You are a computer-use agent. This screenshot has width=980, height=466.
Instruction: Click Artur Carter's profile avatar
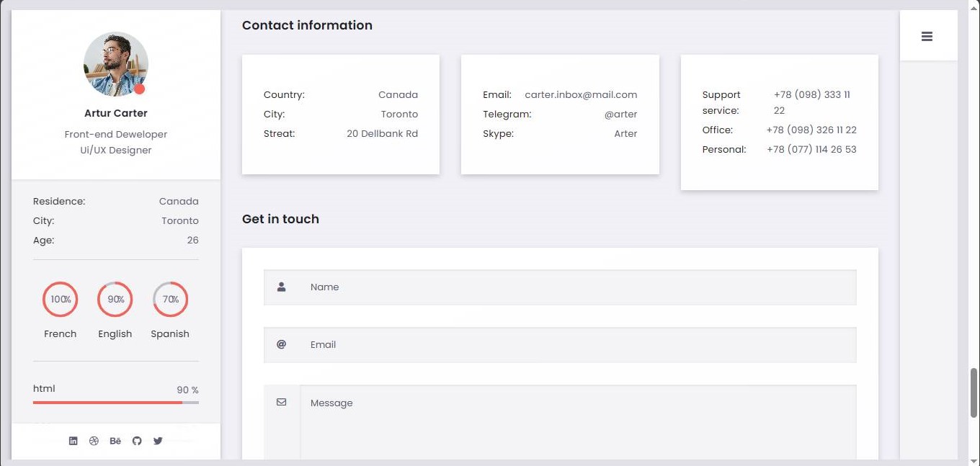coord(116,64)
